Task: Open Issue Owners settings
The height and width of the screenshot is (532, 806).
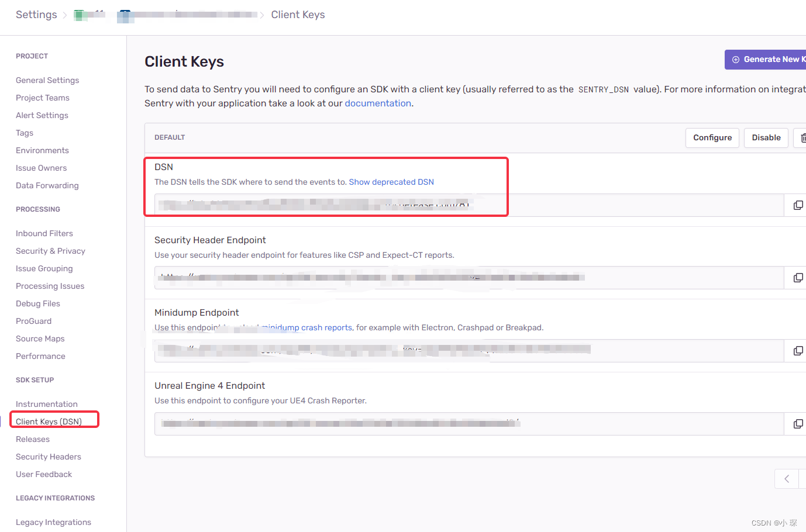Action: 42,168
